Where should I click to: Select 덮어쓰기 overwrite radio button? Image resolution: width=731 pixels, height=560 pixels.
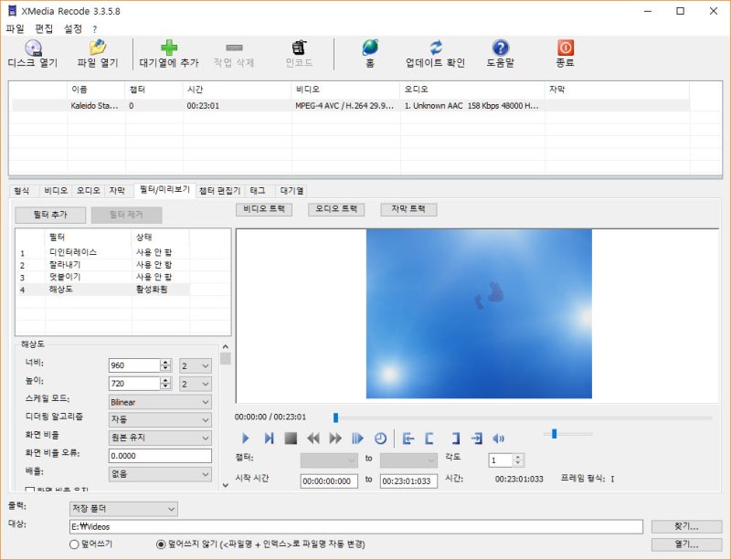pyautogui.click(x=74, y=544)
